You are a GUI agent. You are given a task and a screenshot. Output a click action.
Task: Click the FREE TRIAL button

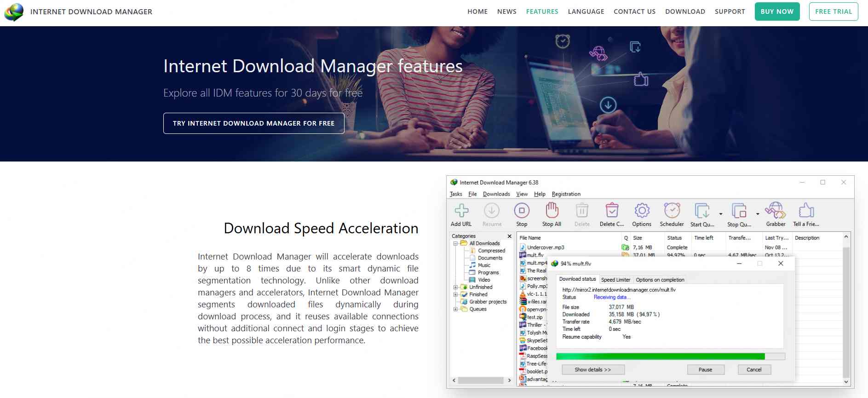(834, 12)
